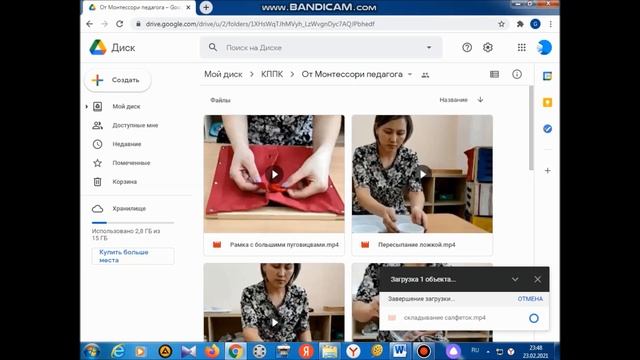Screen dimensions: 640x360
Task: Click the file list vertical scrollbar
Action: (531, 128)
